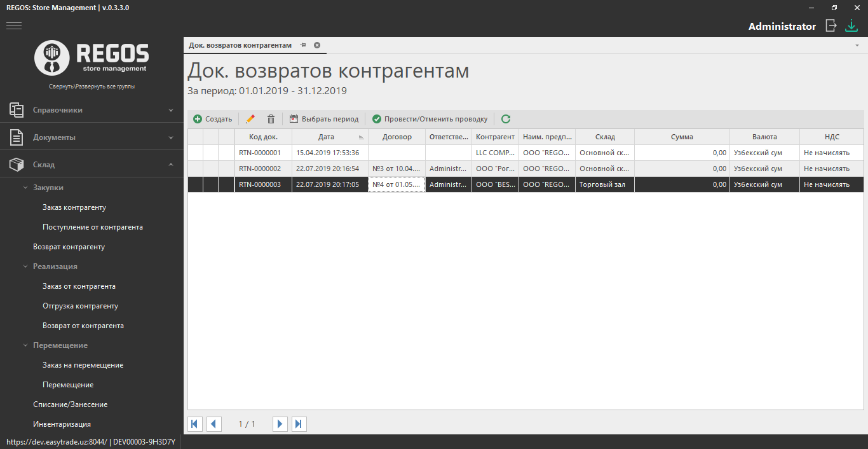Open the tab list dropdown arrow

pyautogui.click(x=857, y=46)
